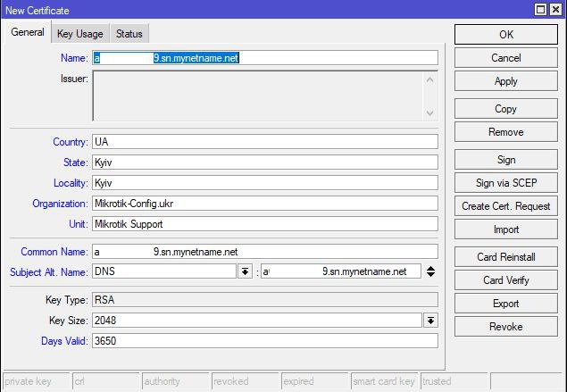
Task: Click the Apply button
Action: click(x=506, y=81)
